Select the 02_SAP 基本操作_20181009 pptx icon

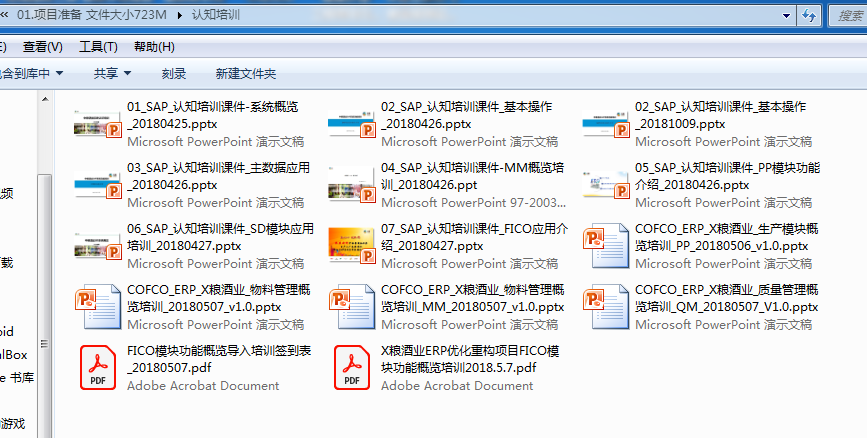606,124
